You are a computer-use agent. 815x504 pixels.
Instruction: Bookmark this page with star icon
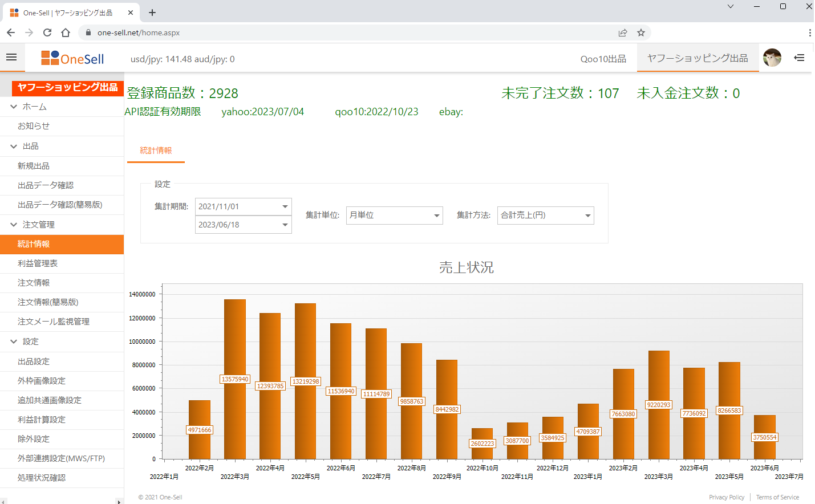[x=641, y=32]
